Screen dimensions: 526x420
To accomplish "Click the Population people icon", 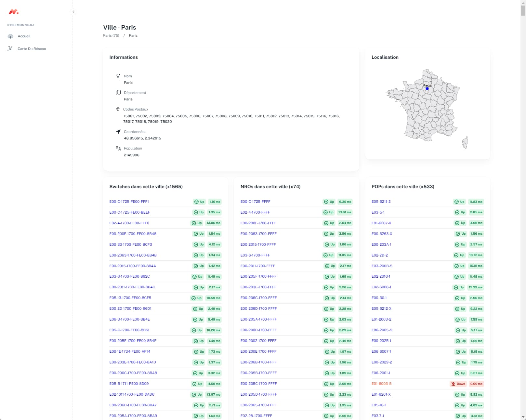I will [x=118, y=148].
